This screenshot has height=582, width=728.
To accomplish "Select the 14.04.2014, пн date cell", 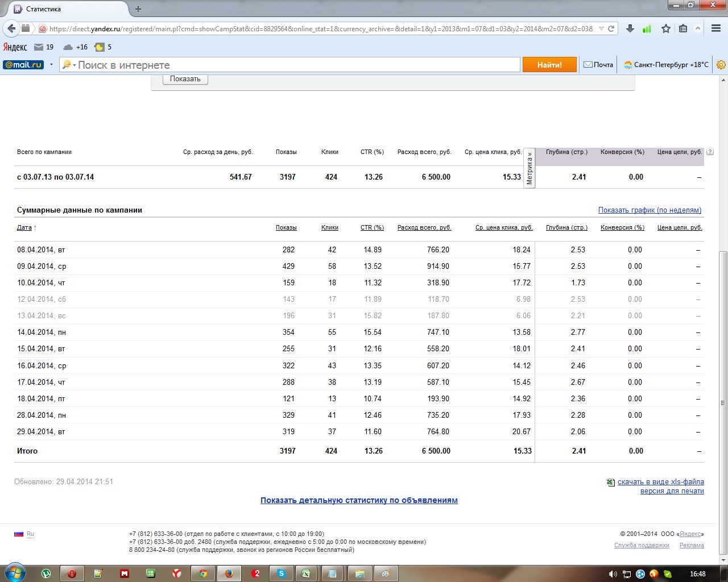I will 42,332.
